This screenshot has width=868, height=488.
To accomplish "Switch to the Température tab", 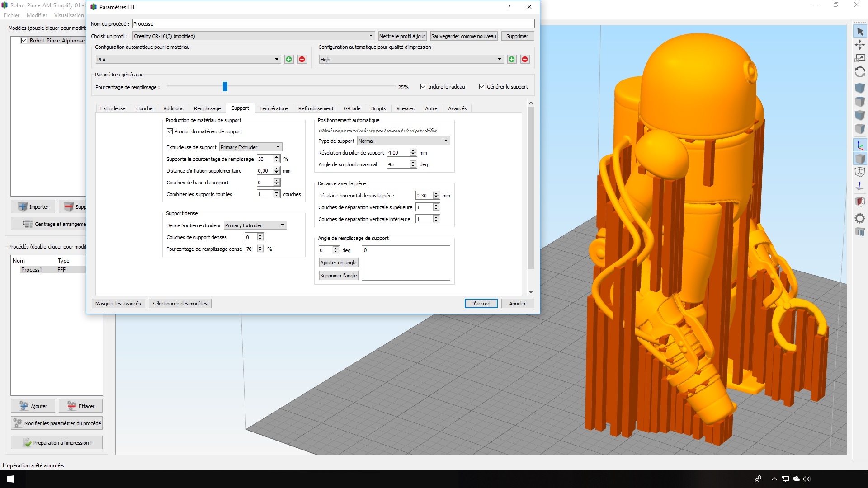I will [274, 108].
